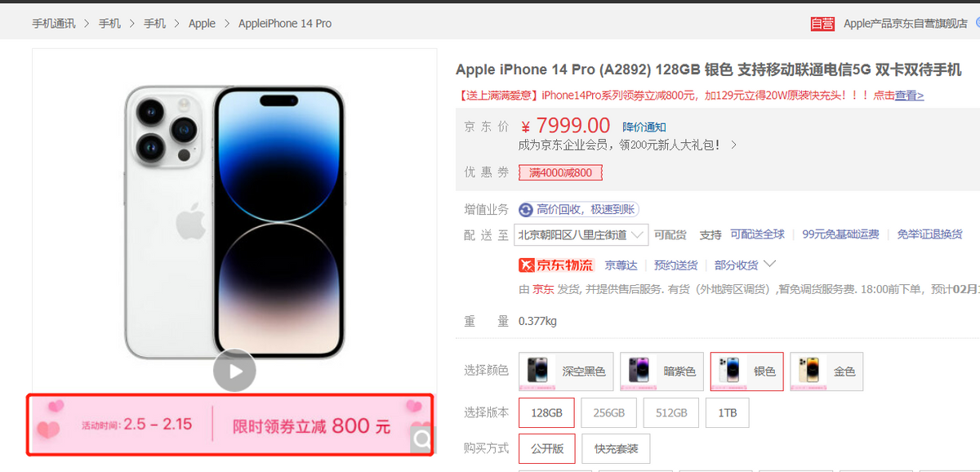Pick the 快充套装 purchase option
This screenshot has width=980, height=472.
coord(617,448)
